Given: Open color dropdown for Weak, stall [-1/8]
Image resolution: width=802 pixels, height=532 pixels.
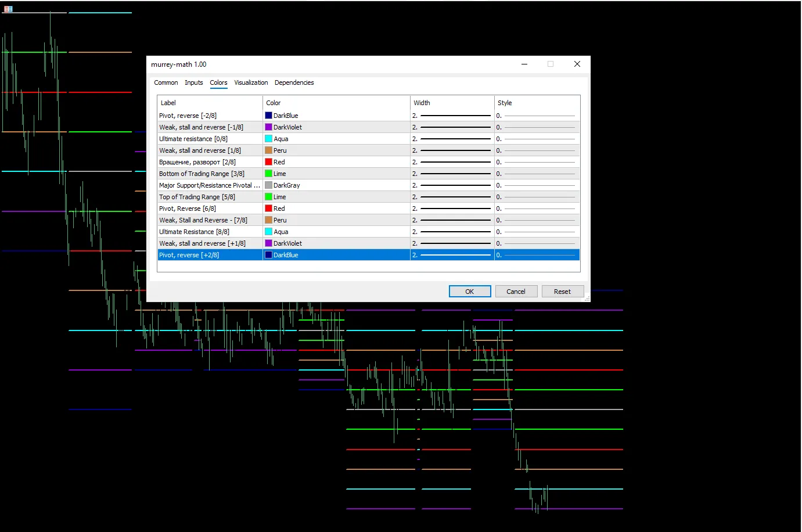Looking at the screenshot, I should click(x=337, y=127).
